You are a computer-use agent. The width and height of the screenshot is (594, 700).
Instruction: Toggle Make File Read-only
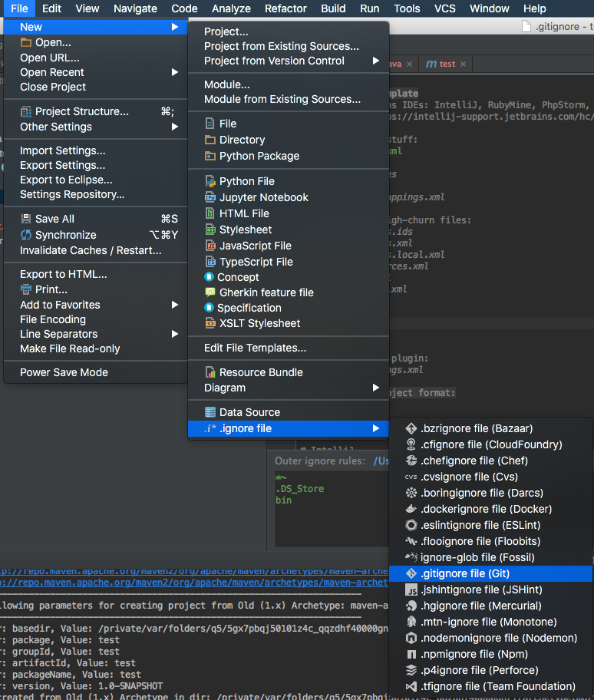pos(70,348)
